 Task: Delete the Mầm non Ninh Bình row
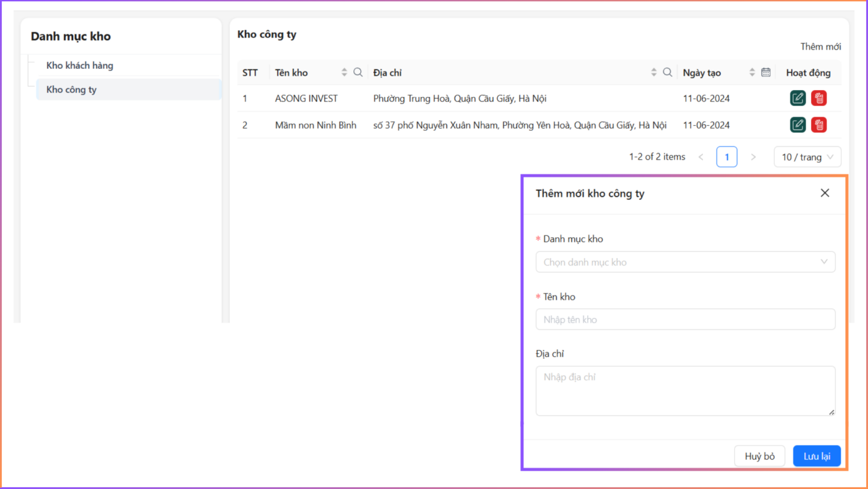pos(819,125)
